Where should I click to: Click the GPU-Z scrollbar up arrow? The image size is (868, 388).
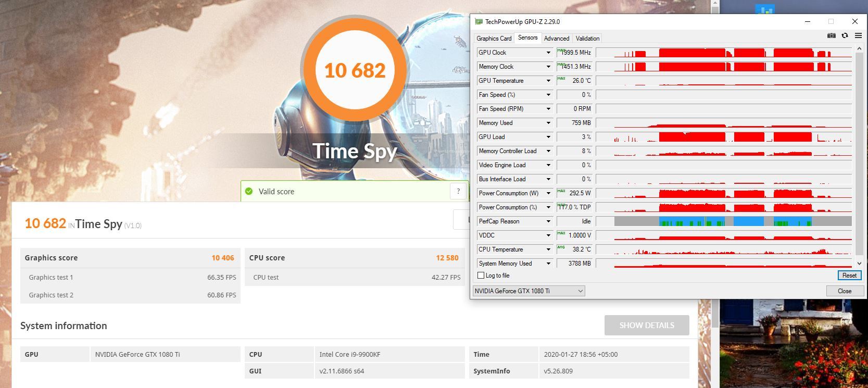pyautogui.click(x=859, y=48)
